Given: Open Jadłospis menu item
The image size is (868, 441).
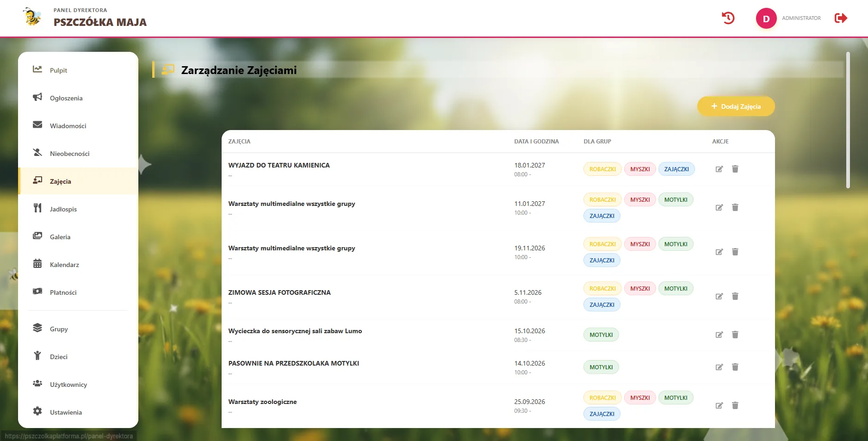Looking at the screenshot, I should (78, 209).
